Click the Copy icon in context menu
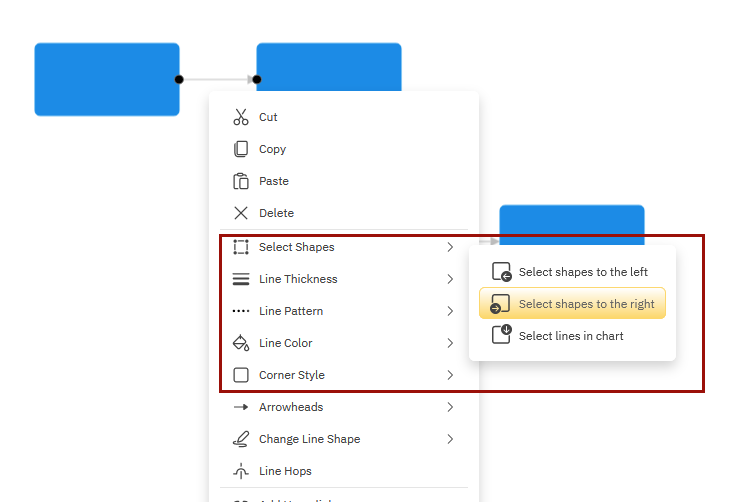 pyautogui.click(x=240, y=149)
